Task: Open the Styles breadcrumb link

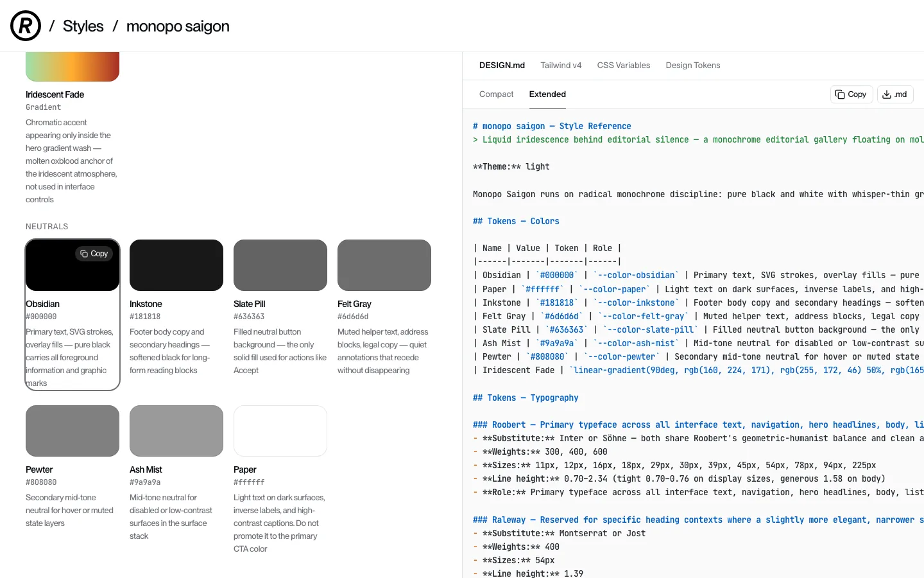Action: pyautogui.click(x=83, y=26)
